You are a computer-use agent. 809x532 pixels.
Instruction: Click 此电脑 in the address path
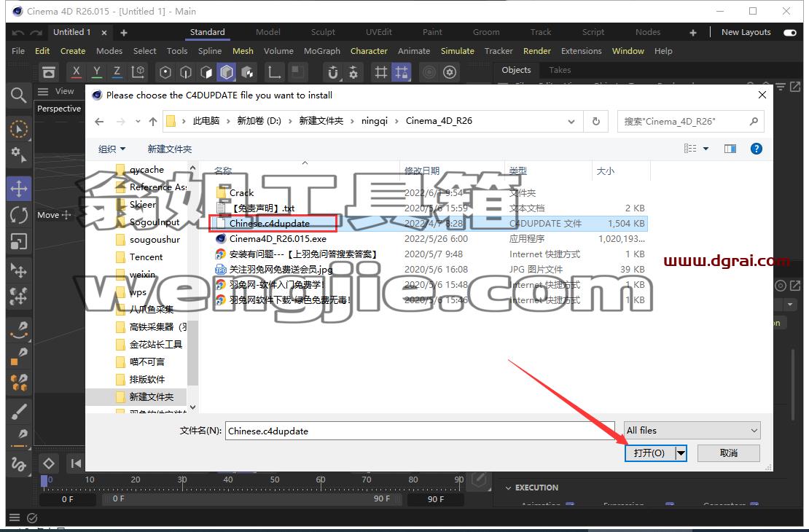206,121
